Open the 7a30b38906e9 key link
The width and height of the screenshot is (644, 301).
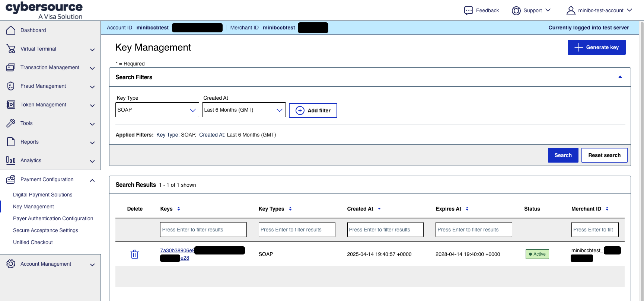[177, 250]
